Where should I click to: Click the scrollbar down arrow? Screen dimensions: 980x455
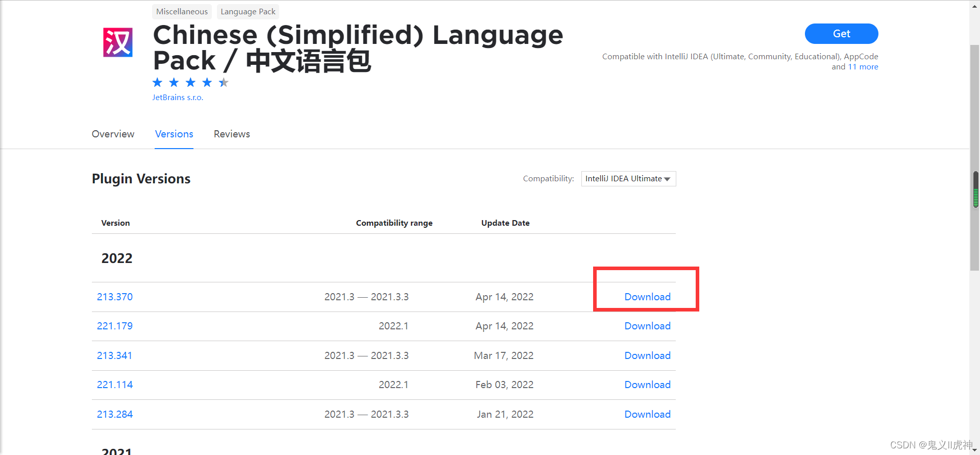pyautogui.click(x=974, y=450)
